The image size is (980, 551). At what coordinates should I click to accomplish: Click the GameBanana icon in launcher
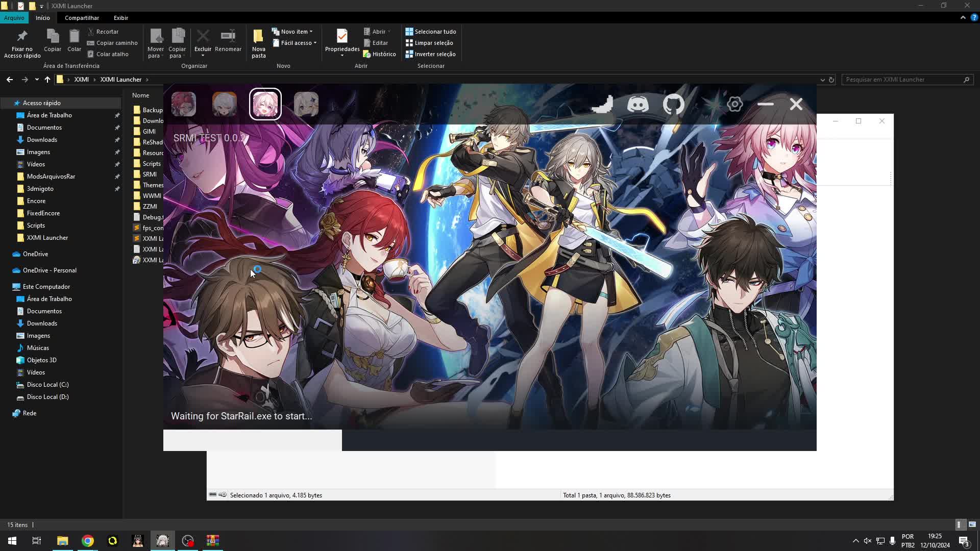point(602,105)
